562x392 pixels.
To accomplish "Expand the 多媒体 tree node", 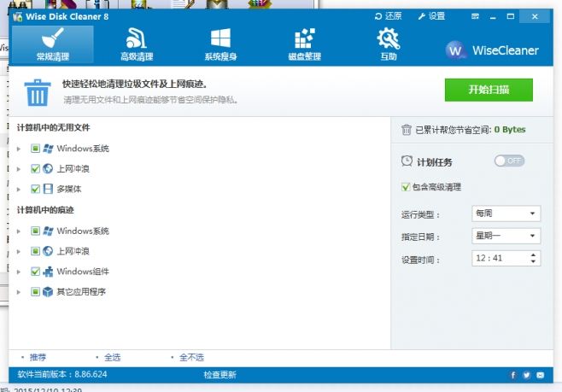I will click(19, 190).
